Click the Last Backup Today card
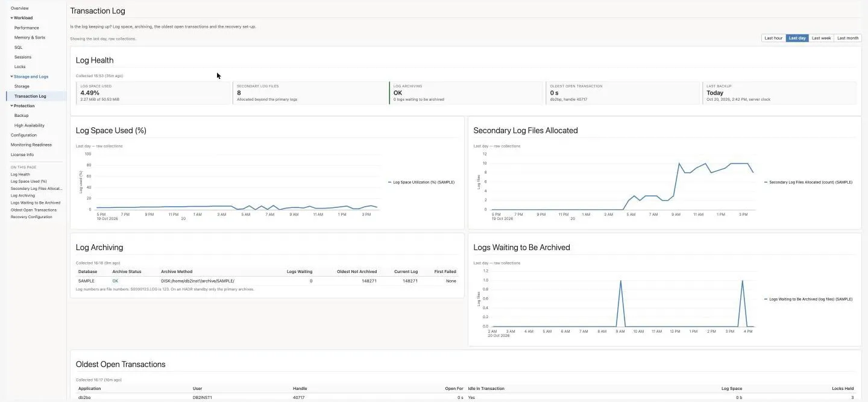The height and width of the screenshot is (402, 868). click(779, 93)
